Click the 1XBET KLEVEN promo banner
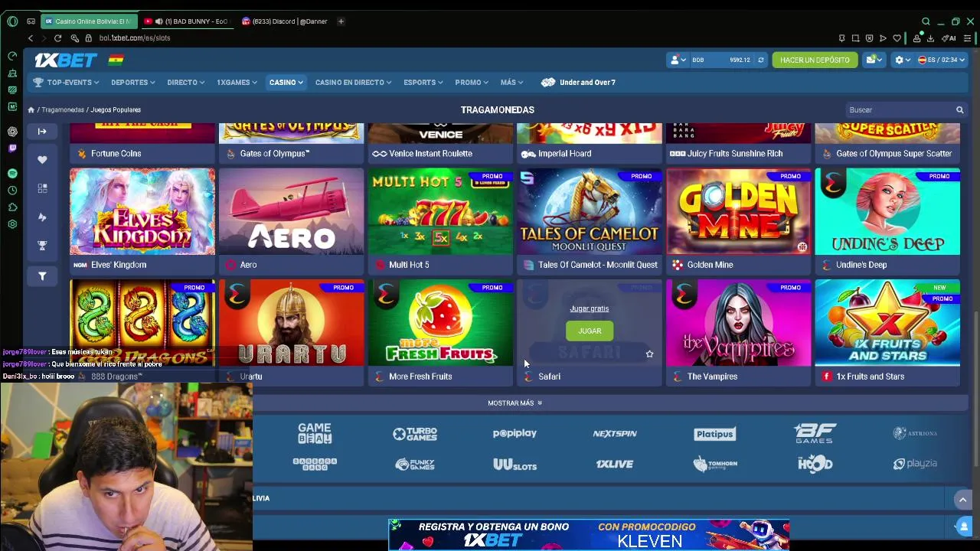 click(x=589, y=535)
